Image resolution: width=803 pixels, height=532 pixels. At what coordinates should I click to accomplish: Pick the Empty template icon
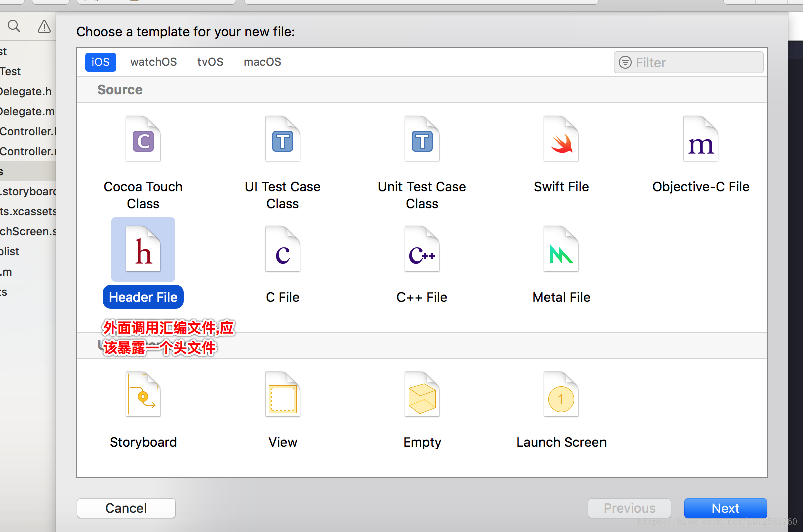point(422,394)
